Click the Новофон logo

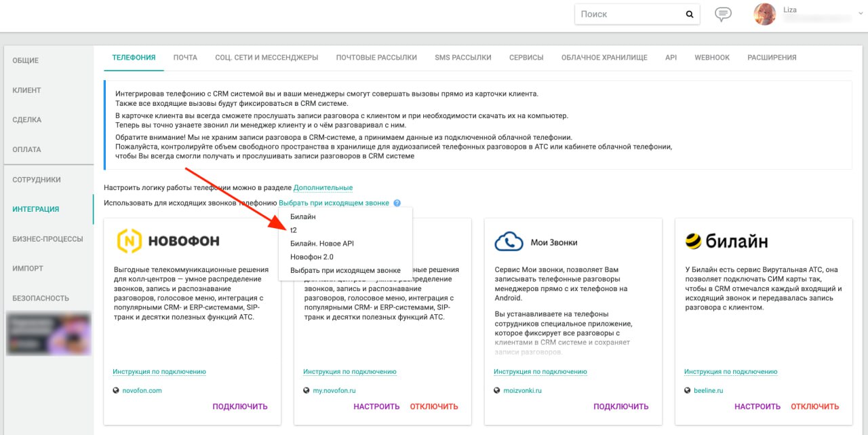[x=168, y=241]
